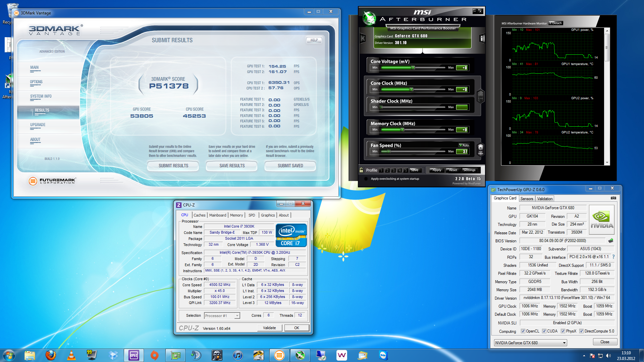This screenshot has width=644, height=362.
Task: Open VLC media player from the taskbar
Action: [x=71, y=355]
